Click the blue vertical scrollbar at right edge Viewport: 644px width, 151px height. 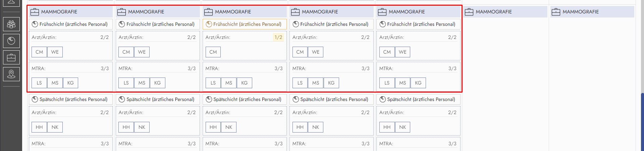pos(642,121)
